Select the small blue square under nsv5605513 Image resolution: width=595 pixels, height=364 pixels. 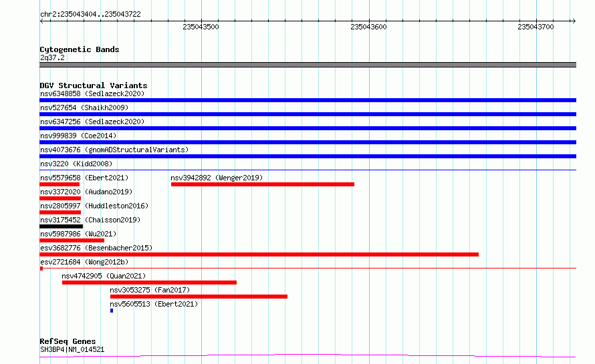tap(112, 311)
